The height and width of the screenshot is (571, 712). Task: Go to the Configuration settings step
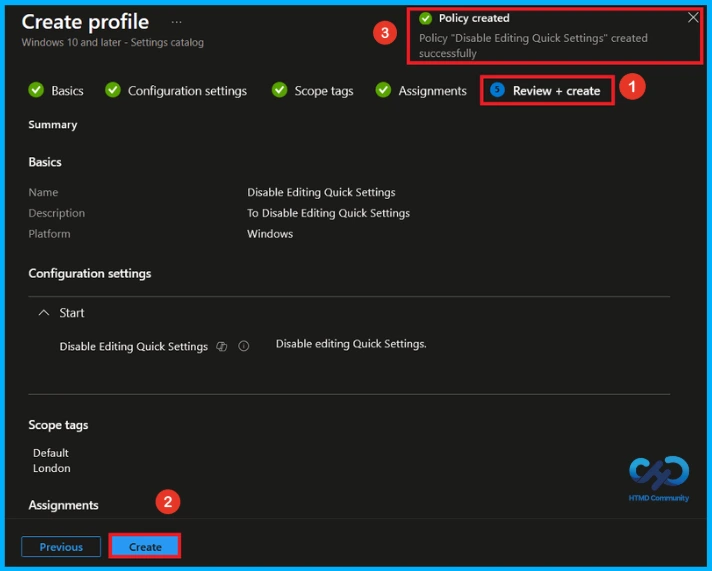click(187, 91)
